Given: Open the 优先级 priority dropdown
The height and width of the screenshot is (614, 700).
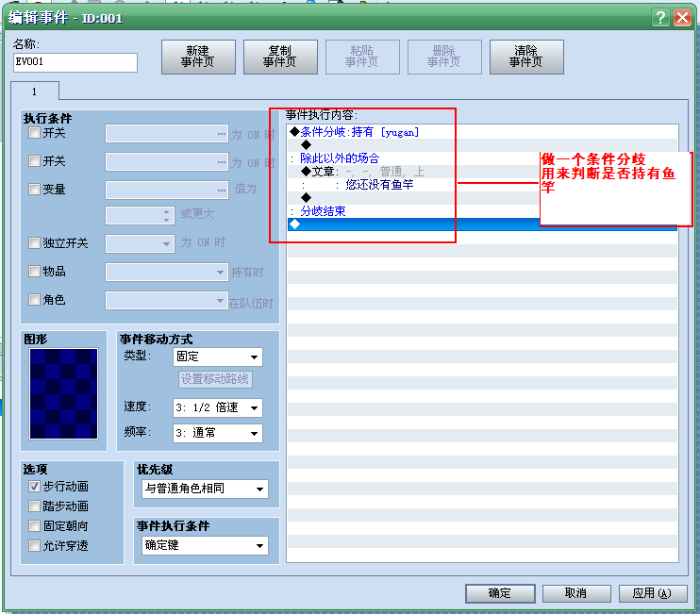Looking at the screenshot, I should point(206,490).
